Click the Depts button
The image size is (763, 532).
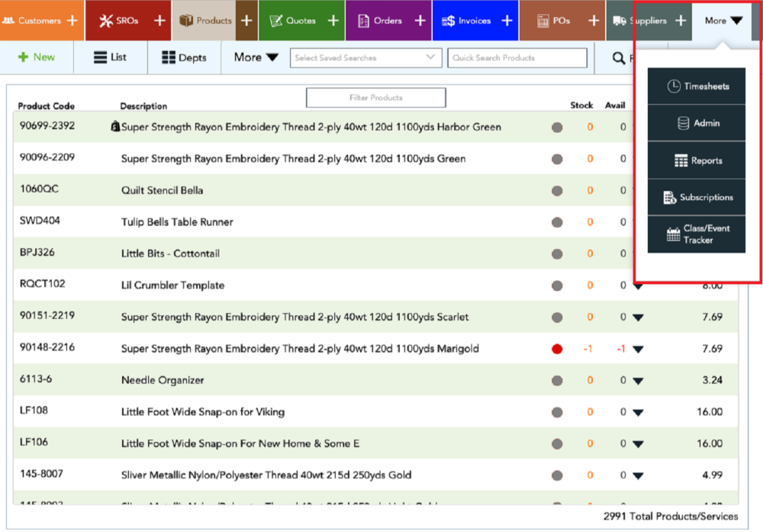tap(184, 57)
